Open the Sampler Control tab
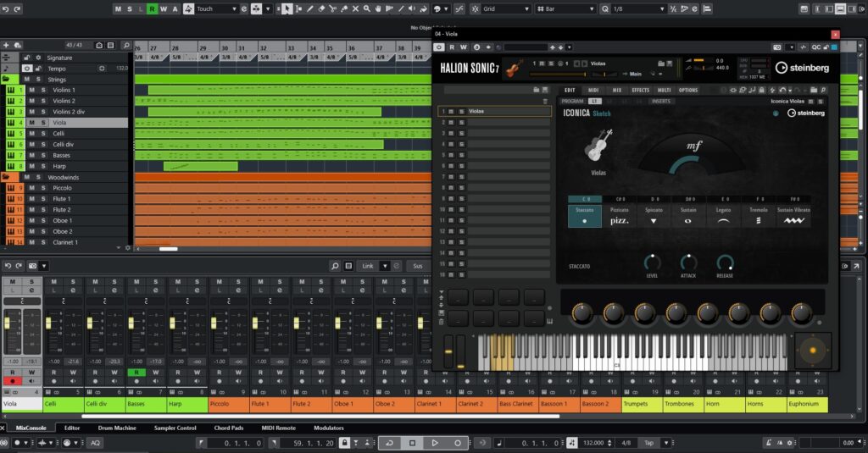The height and width of the screenshot is (453, 868). click(x=175, y=428)
